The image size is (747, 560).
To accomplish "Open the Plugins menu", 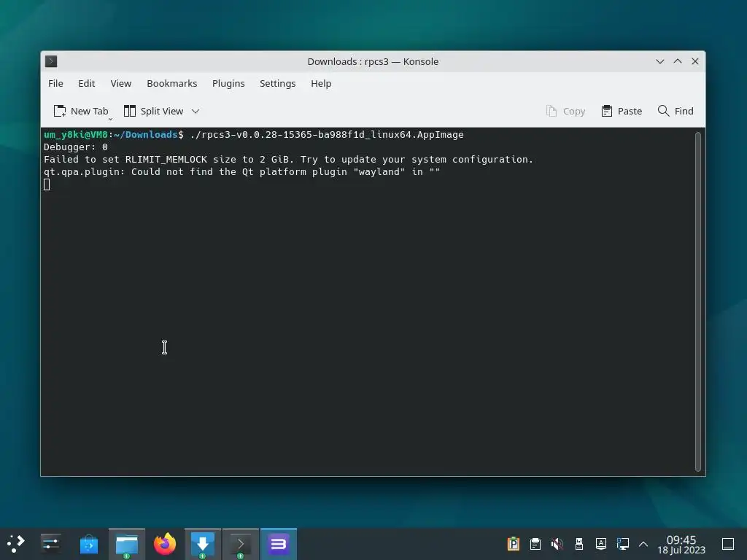I will tap(228, 83).
